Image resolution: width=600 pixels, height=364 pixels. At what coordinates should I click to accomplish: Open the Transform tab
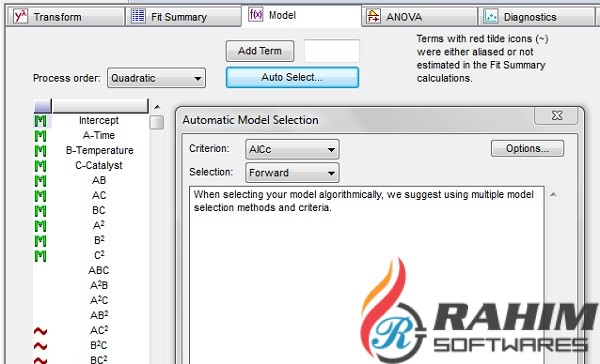[x=66, y=17]
